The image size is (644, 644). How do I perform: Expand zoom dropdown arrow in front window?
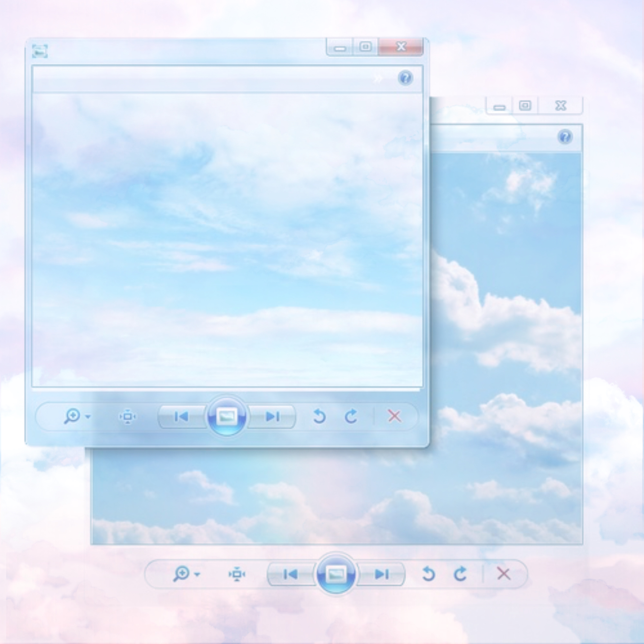(x=88, y=416)
